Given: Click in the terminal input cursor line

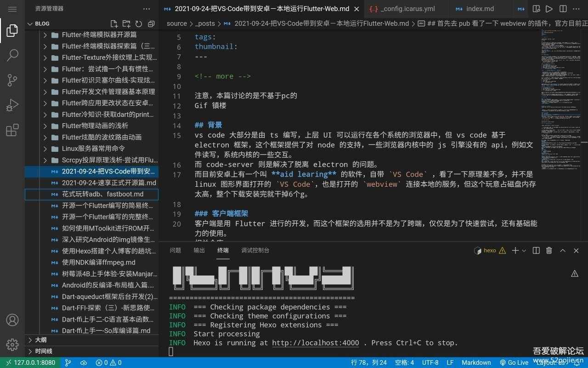Looking at the screenshot, I should 171,352.
